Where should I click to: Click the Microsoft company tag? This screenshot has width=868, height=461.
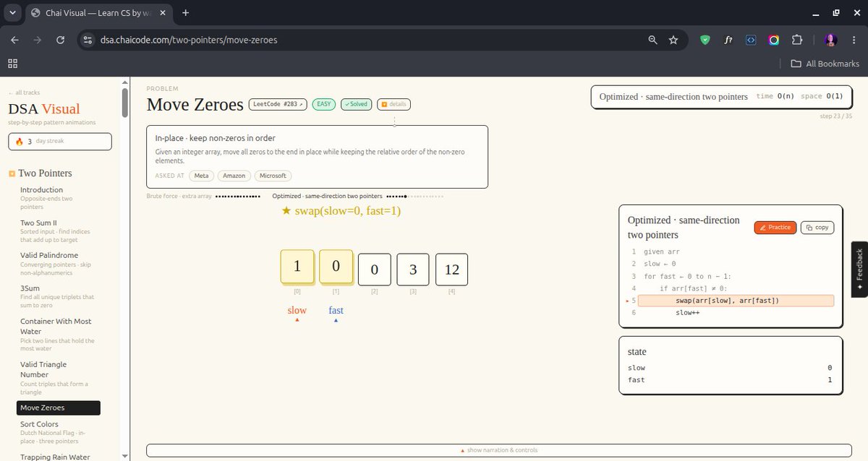273,176
